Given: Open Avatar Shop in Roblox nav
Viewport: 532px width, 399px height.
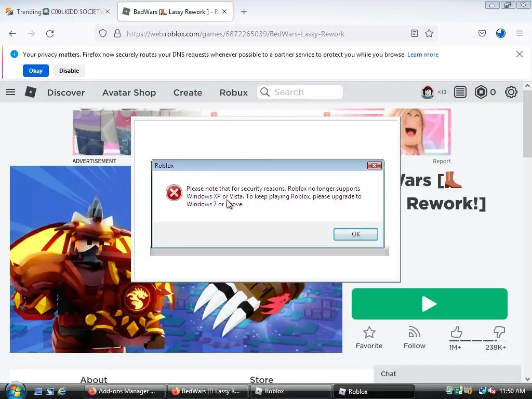Looking at the screenshot, I should tap(129, 92).
